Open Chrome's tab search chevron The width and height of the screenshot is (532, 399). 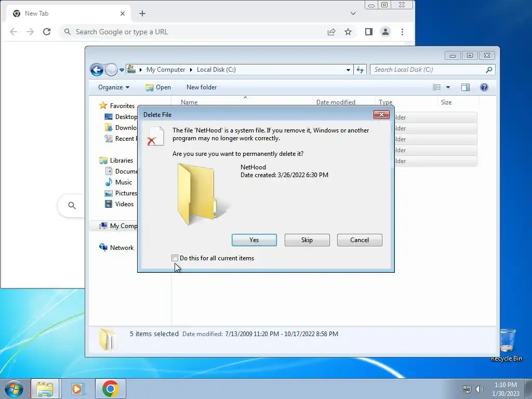(353, 14)
